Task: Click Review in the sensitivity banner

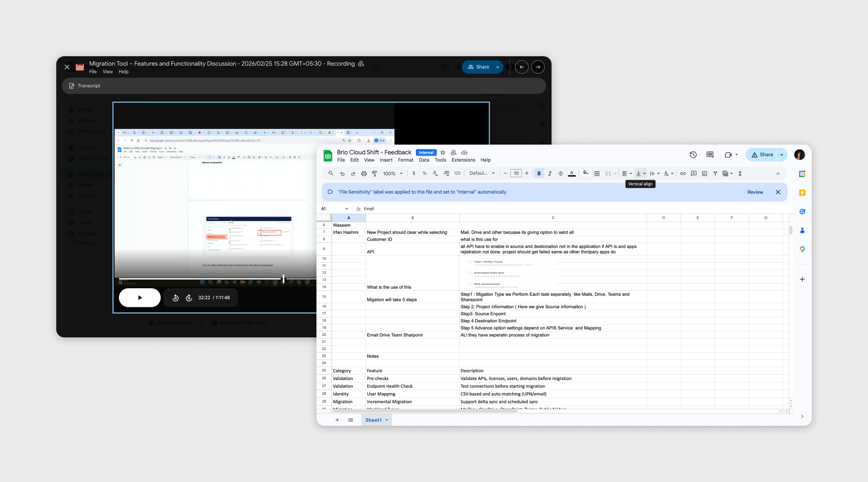Action: (755, 192)
